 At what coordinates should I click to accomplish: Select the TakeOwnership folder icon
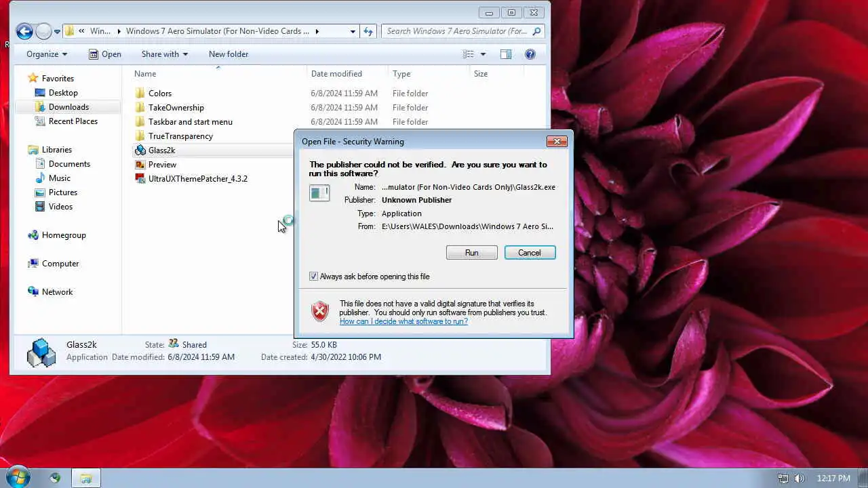140,107
